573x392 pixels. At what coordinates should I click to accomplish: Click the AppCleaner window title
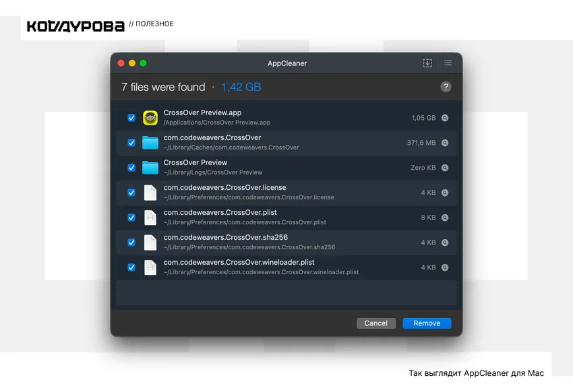click(287, 63)
